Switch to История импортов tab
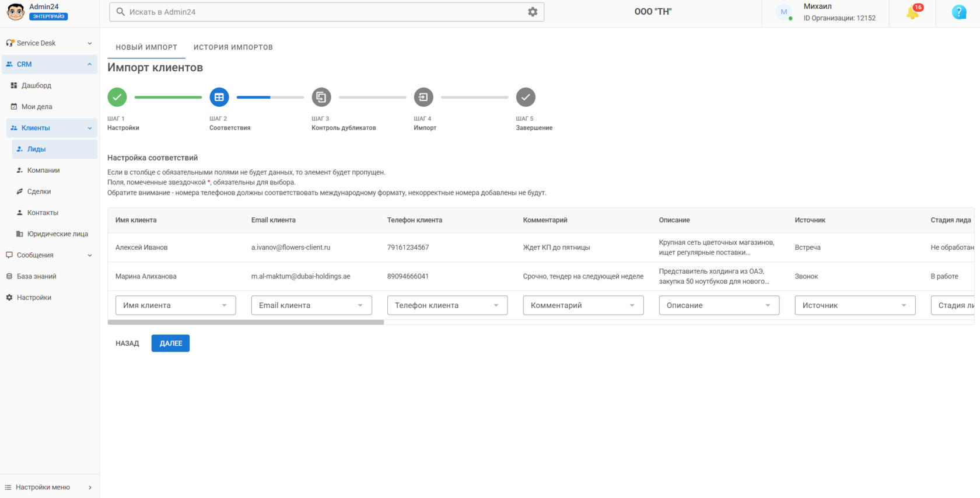980x498 pixels. click(233, 47)
